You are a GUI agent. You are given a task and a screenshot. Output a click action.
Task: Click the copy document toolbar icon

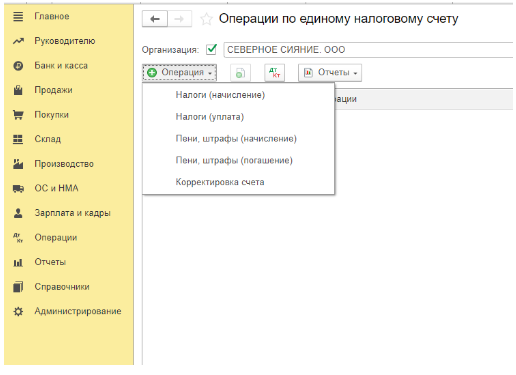tap(240, 73)
